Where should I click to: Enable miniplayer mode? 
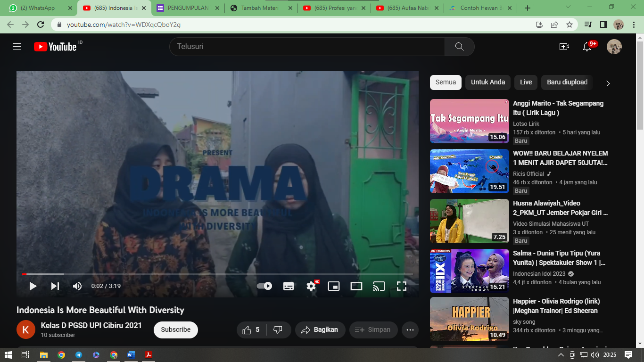[334, 286]
